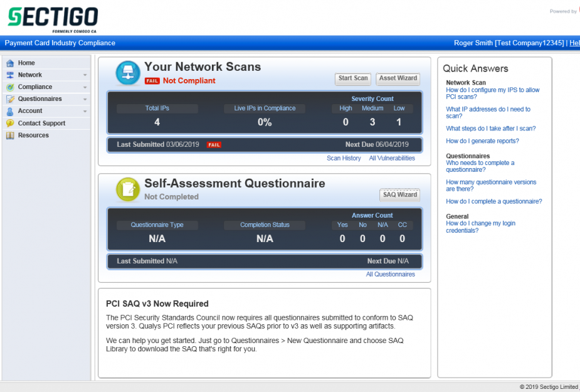Click the High severity count value
580x392 pixels.
point(345,122)
